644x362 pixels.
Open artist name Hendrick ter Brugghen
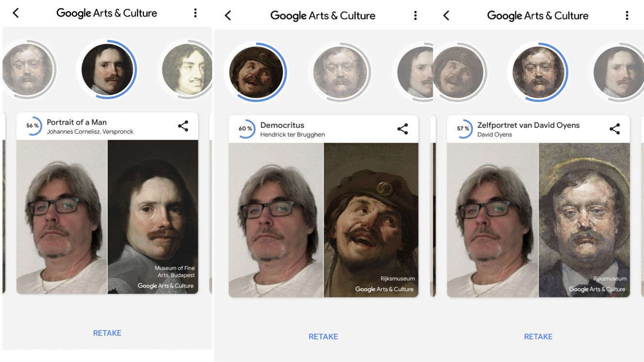click(x=292, y=134)
